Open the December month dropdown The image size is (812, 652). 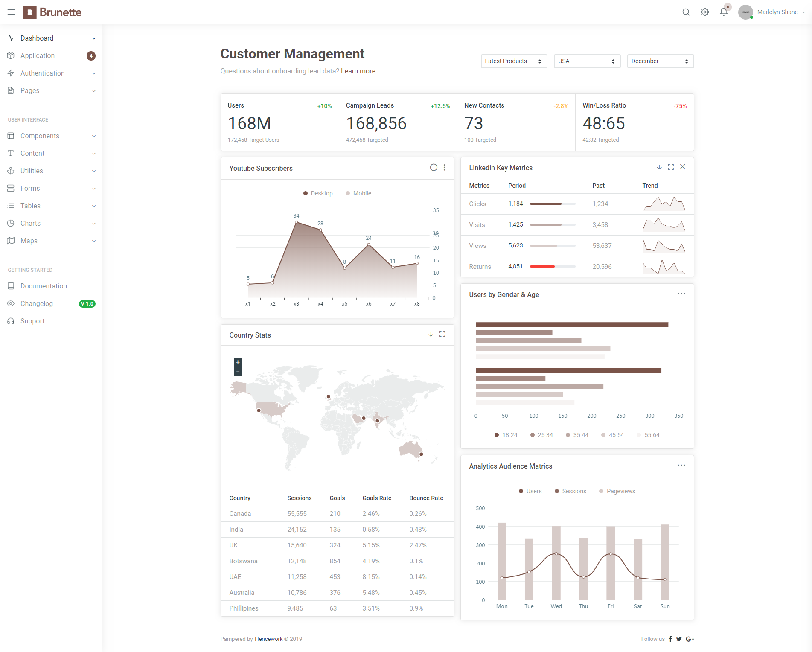(x=661, y=61)
